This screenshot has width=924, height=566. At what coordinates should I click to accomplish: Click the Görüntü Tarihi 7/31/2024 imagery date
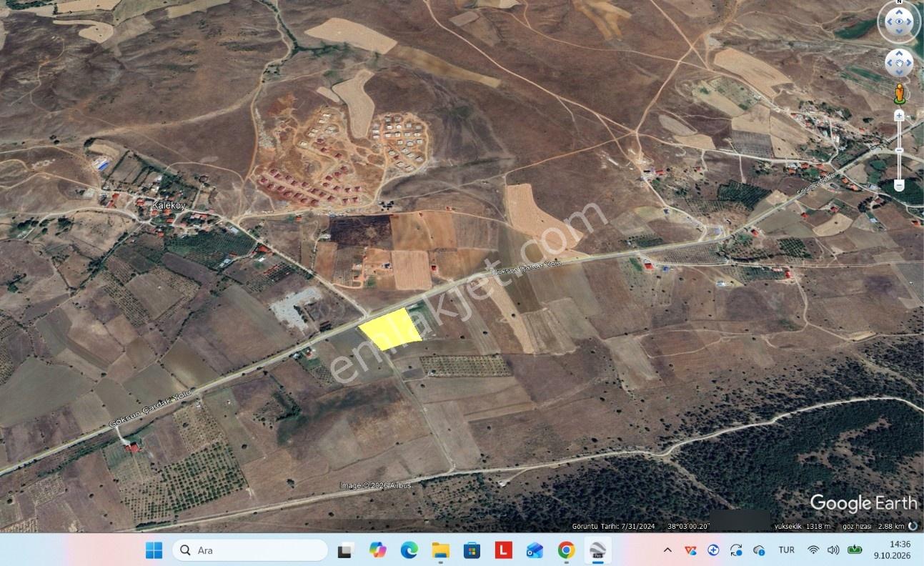point(614,526)
